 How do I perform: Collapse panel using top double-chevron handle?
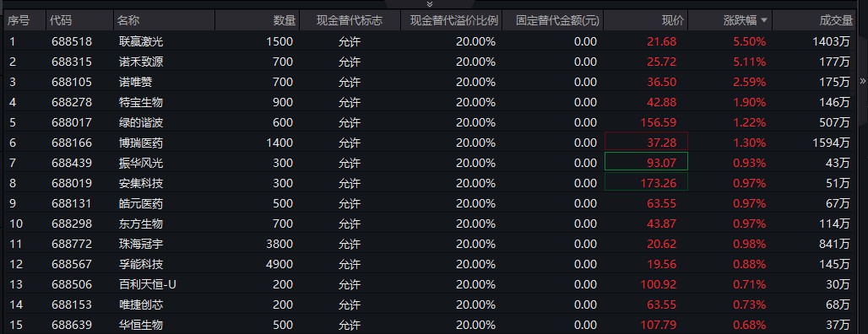pos(430,4)
